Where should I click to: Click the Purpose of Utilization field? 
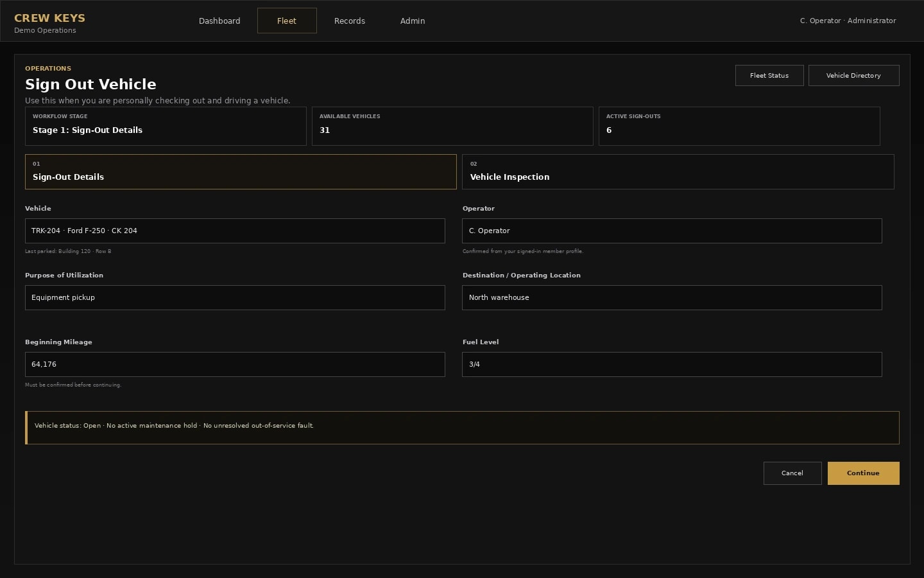(x=235, y=297)
